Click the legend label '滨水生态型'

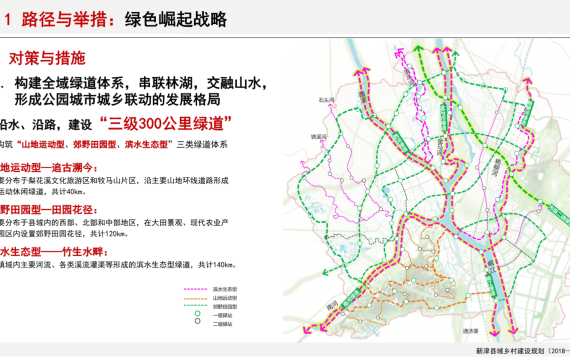tap(225, 289)
